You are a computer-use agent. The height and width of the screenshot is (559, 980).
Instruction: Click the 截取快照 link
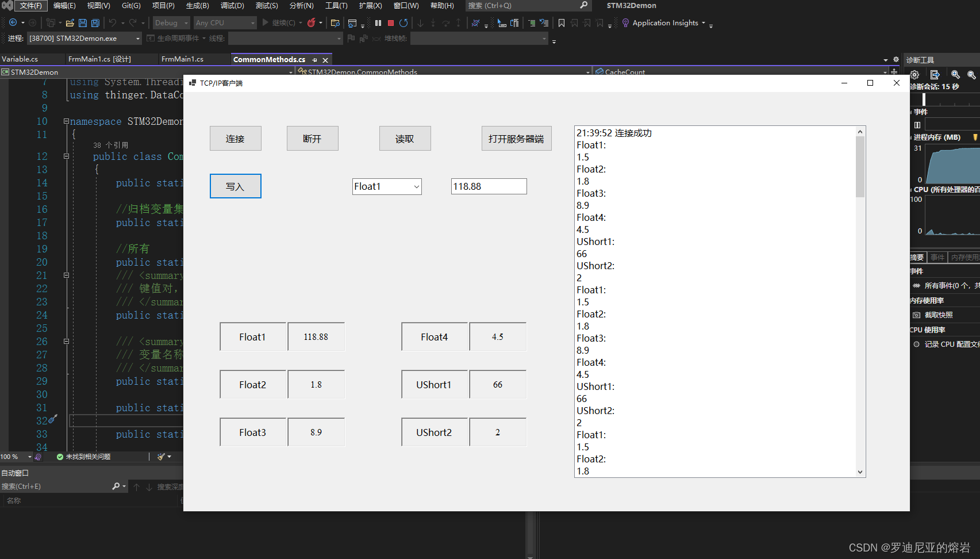coord(939,315)
